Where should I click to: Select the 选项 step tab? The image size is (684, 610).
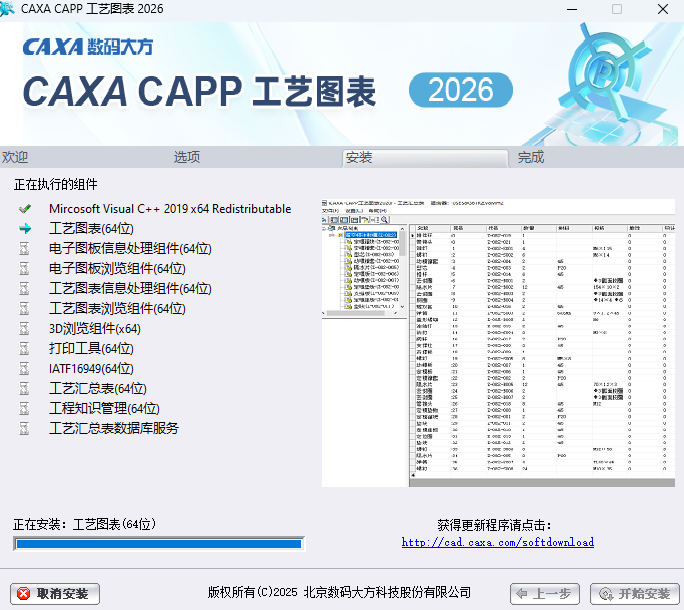[187, 157]
